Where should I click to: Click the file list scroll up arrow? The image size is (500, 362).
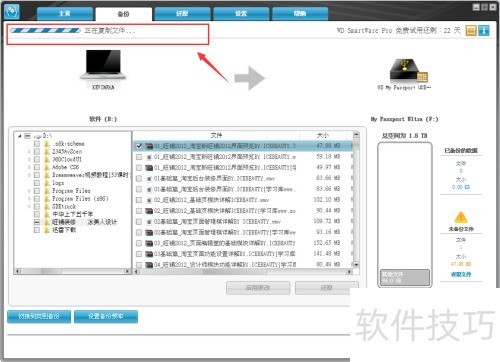[x=356, y=135]
